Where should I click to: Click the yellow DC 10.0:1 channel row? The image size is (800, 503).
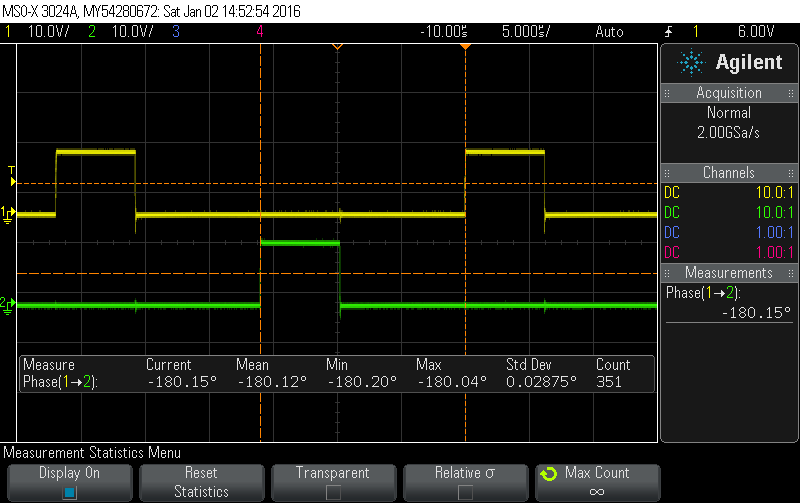pyautogui.click(x=729, y=193)
